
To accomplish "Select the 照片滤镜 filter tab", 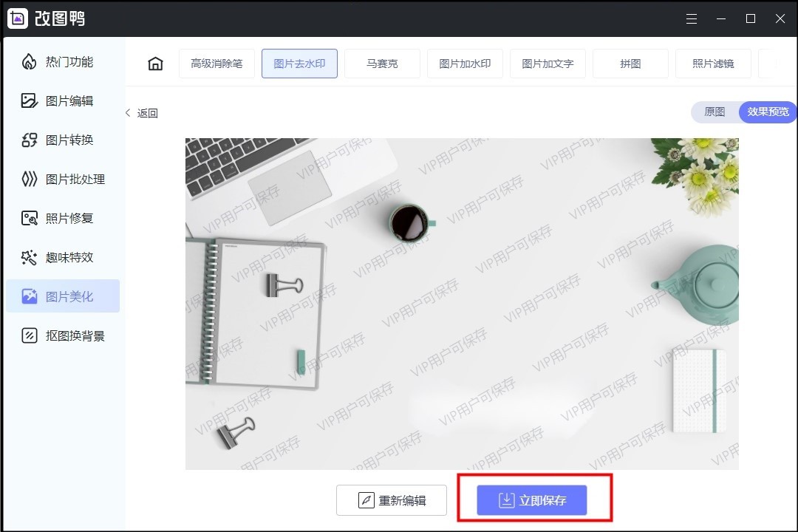I will click(x=713, y=64).
